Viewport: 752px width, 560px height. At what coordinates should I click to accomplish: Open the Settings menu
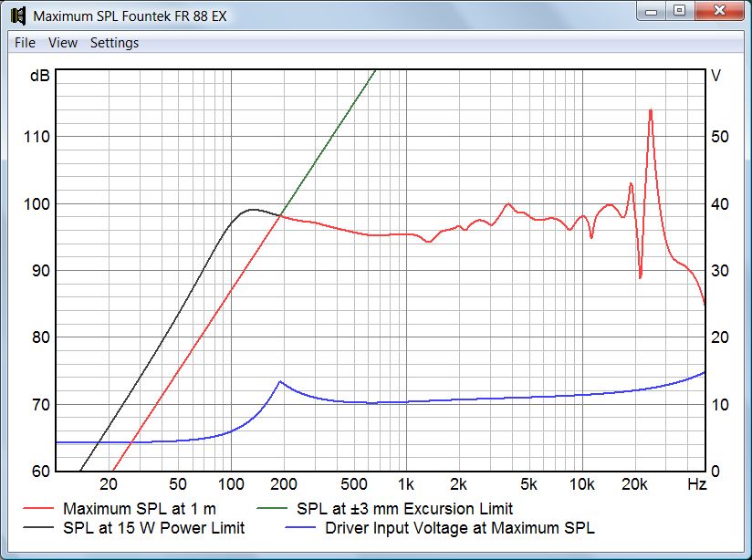115,43
